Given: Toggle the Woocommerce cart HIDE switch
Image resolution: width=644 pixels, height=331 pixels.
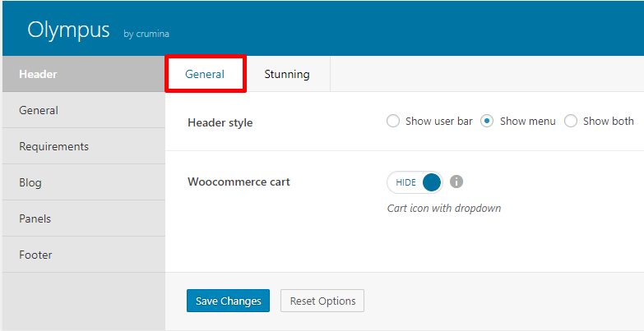Looking at the screenshot, I should pyautogui.click(x=415, y=182).
